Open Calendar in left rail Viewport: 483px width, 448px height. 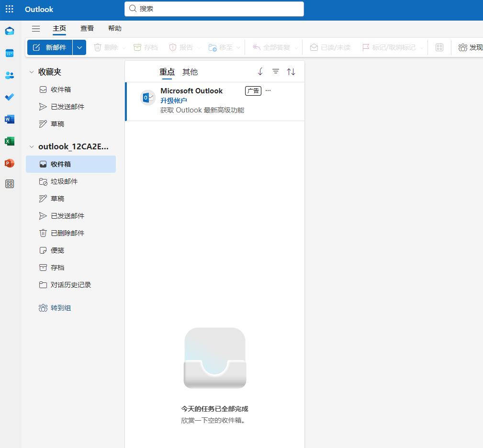pos(10,53)
